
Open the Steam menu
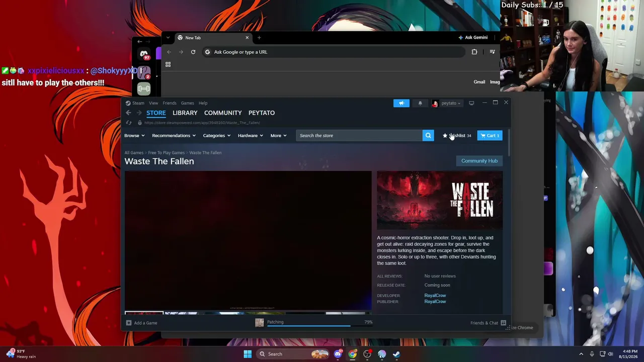(x=138, y=103)
